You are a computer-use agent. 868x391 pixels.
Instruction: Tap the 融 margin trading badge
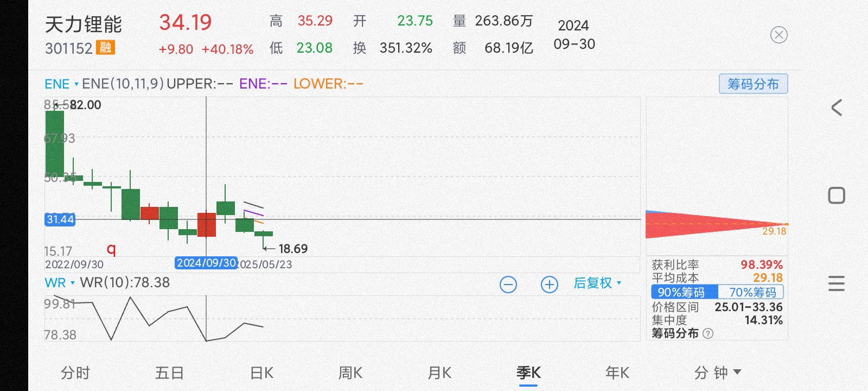105,48
